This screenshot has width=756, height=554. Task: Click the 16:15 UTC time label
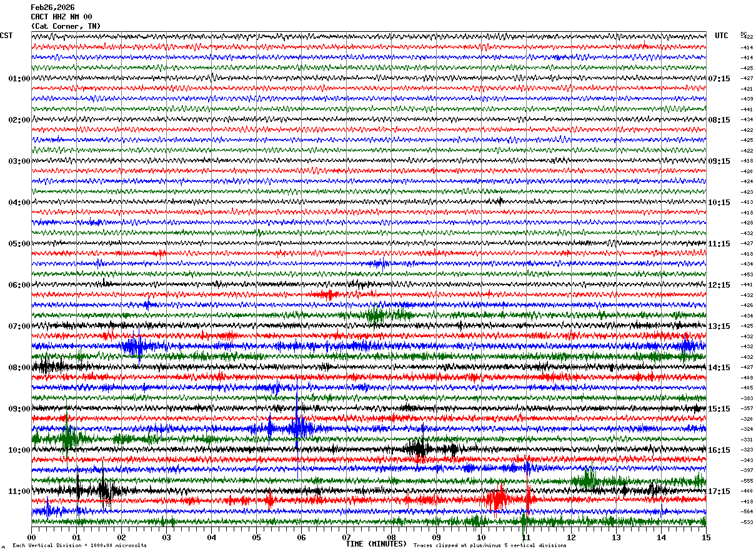click(719, 450)
